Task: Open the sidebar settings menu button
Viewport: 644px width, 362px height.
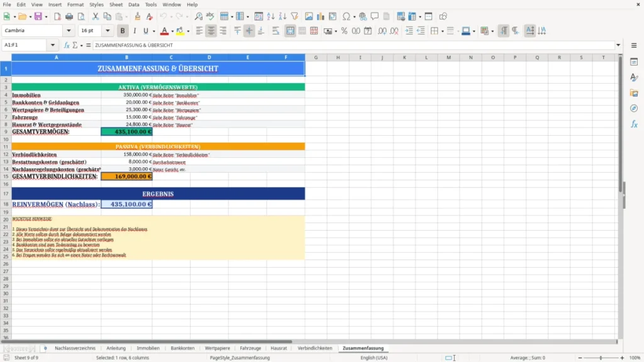Action: coord(634,45)
